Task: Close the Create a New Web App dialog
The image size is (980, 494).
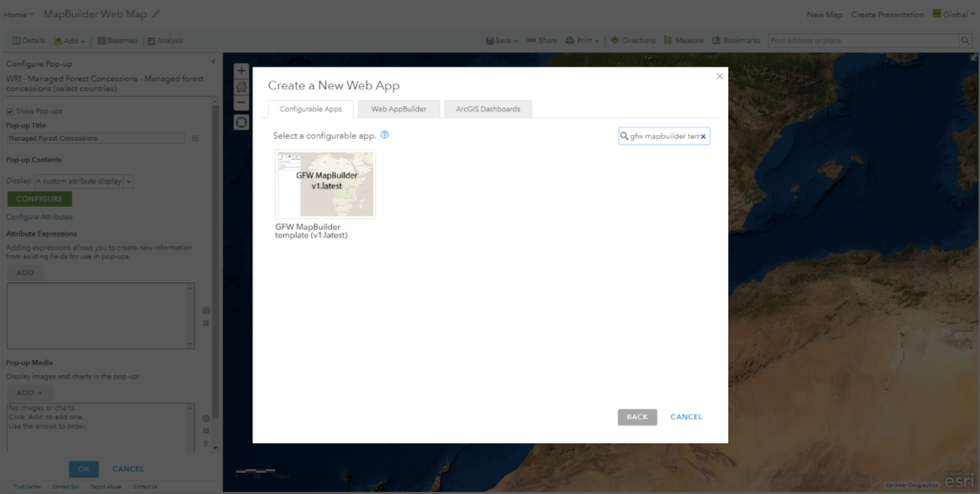Action: 720,77
